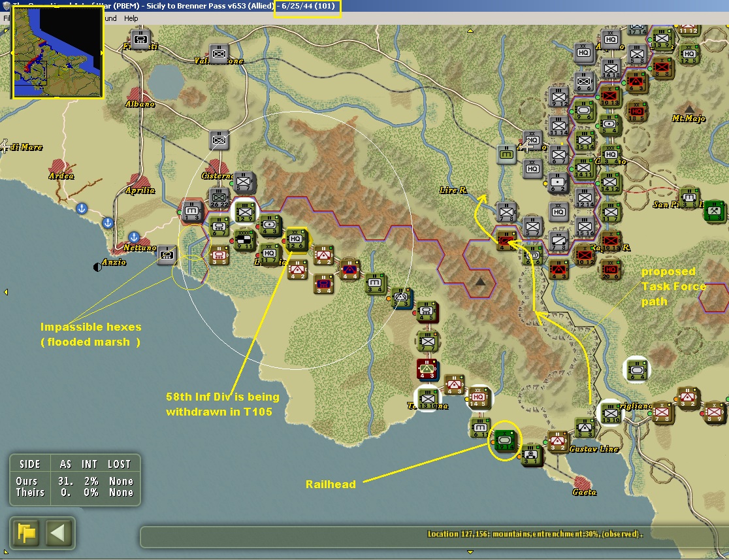Select the gray 14 18 infantry regiment
729x560 pixels.
click(x=611, y=69)
